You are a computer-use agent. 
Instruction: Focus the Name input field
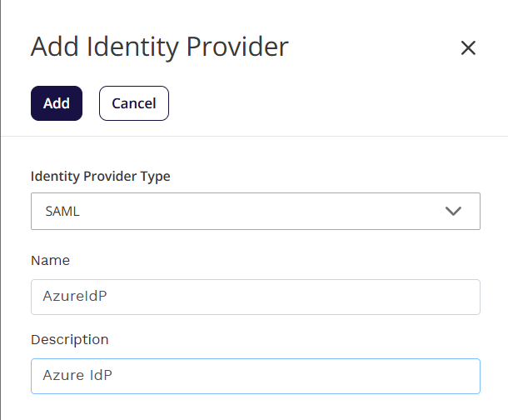[255, 297]
